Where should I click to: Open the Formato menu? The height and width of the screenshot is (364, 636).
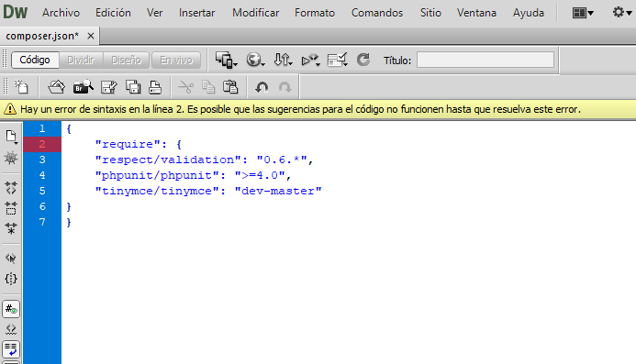(315, 13)
